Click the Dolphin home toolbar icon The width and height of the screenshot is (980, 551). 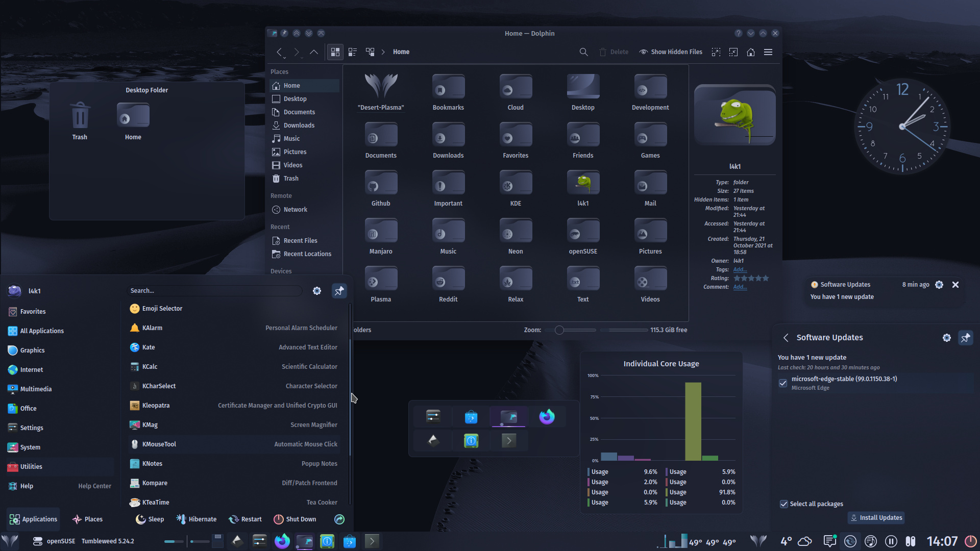(751, 52)
